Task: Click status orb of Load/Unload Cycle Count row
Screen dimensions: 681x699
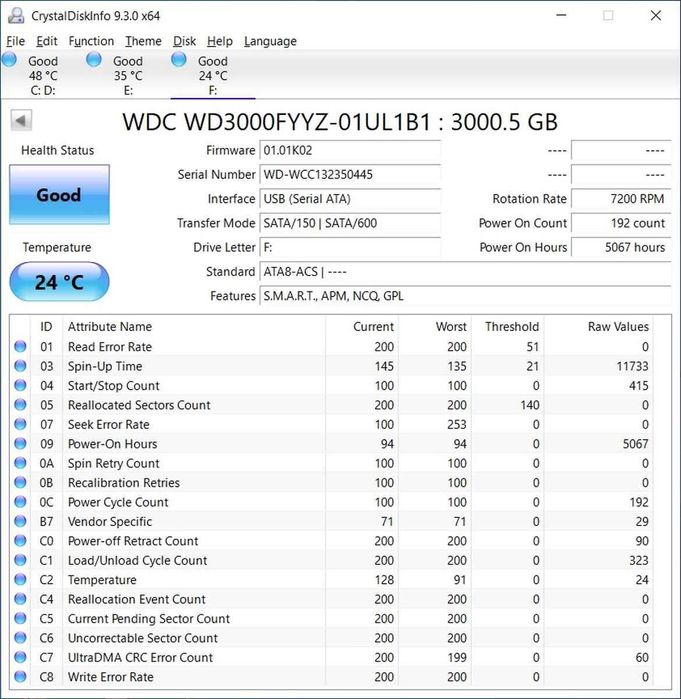Action: [20, 560]
